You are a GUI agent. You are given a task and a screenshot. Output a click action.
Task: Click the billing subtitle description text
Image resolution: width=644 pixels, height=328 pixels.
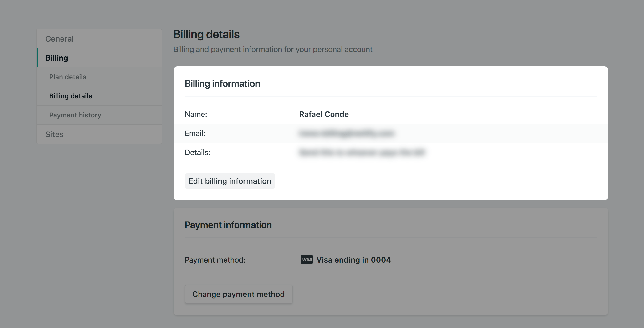(273, 49)
